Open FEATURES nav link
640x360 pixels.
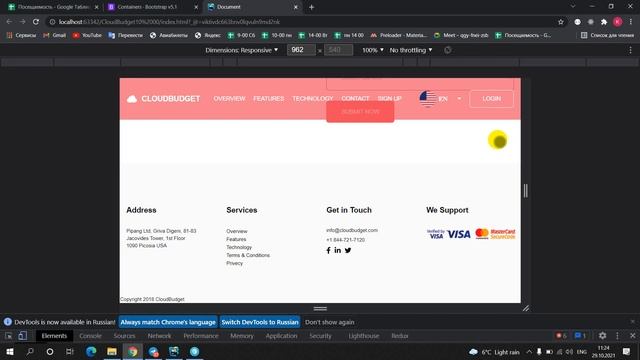click(x=268, y=99)
